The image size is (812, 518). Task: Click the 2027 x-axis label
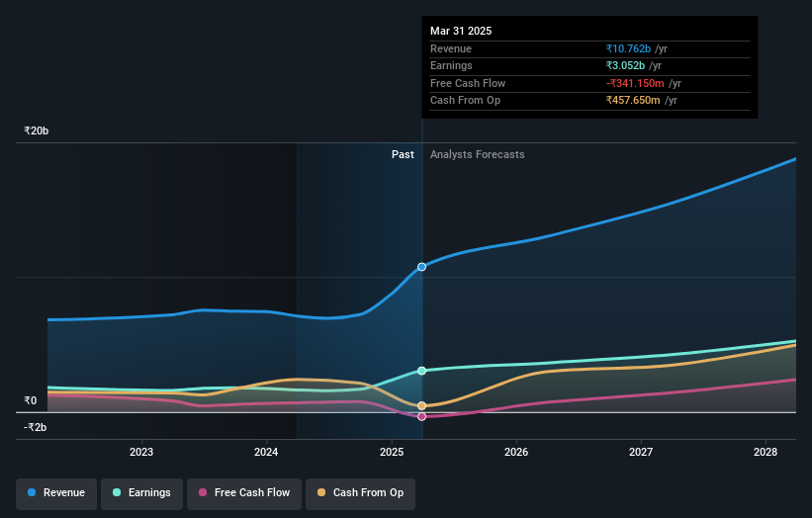pyautogui.click(x=641, y=453)
